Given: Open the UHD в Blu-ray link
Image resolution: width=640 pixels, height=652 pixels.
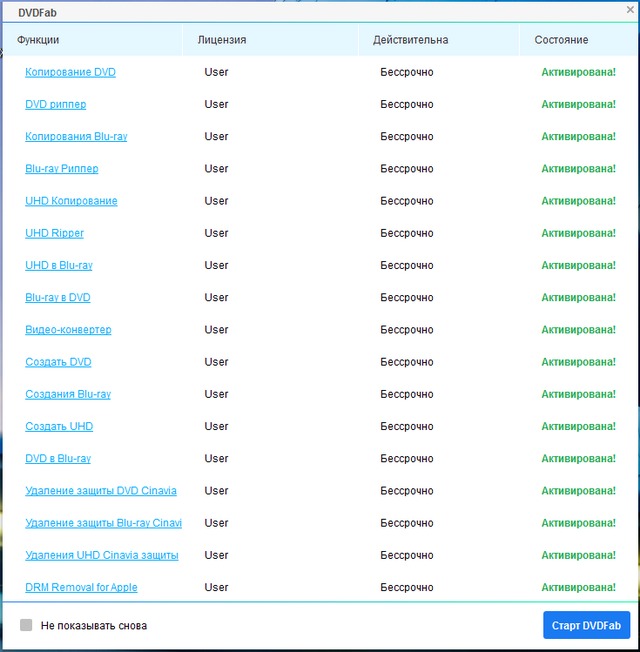Looking at the screenshot, I should tap(59, 265).
